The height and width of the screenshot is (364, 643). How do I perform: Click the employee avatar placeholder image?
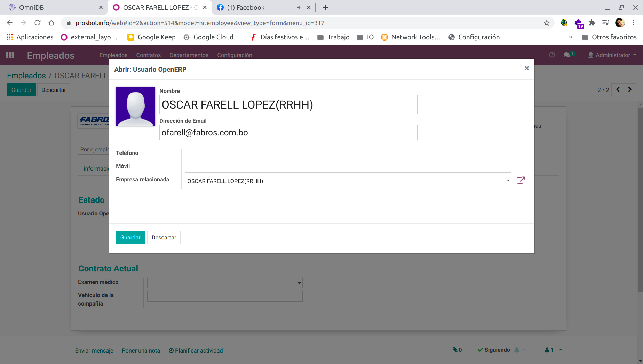135,106
